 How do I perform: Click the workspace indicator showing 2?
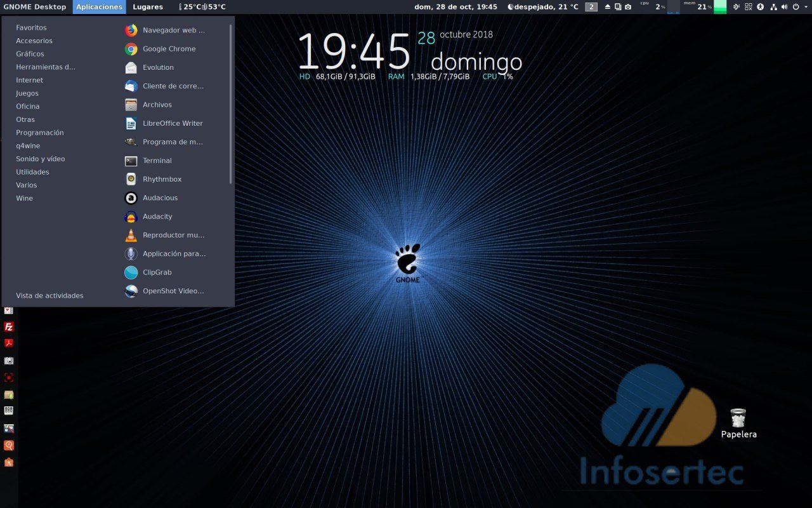[591, 7]
